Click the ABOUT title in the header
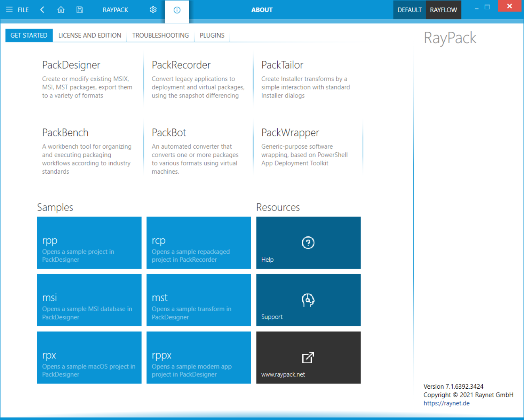Viewport: 524px width, 420px height. click(262, 10)
